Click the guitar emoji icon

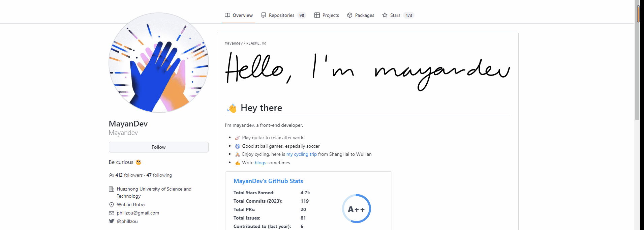[x=238, y=138]
